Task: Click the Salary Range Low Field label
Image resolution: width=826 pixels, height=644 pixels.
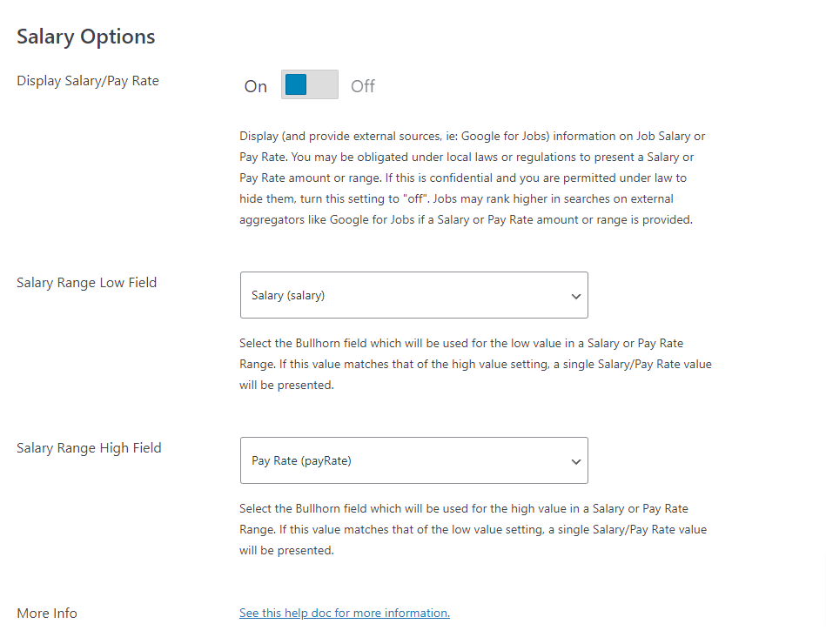Action: pos(86,282)
